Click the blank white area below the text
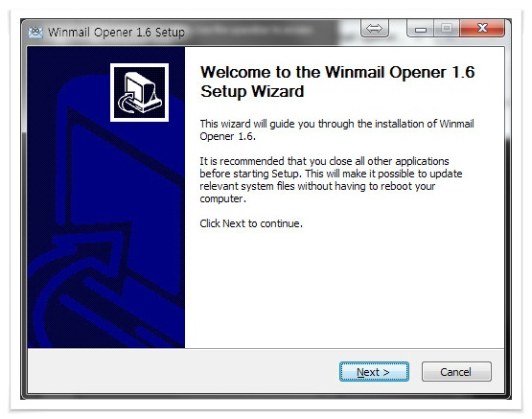This screenshot has width=532, height=419. coord(344,289)
